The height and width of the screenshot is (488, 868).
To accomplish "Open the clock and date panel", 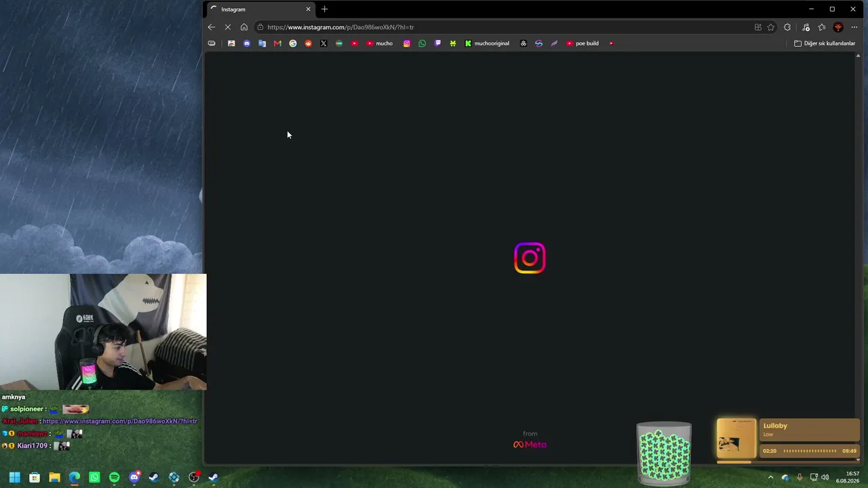I will [848, 477].
